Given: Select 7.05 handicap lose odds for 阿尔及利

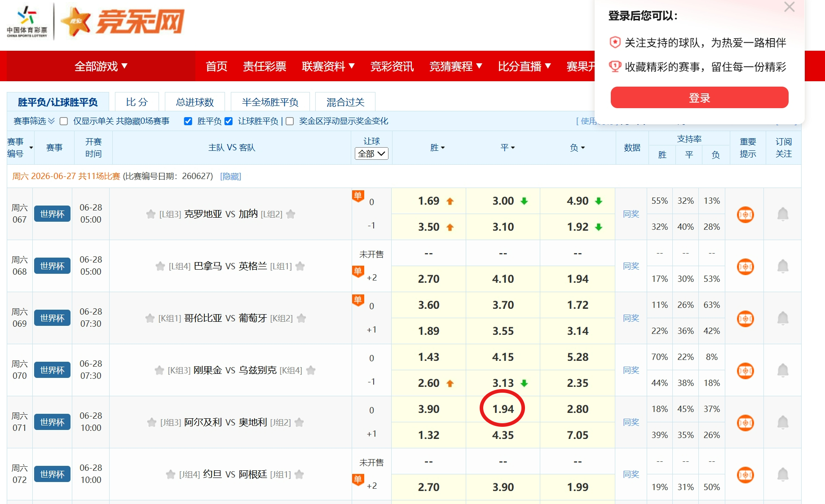Looking at the screenshot, I should 578,435.
